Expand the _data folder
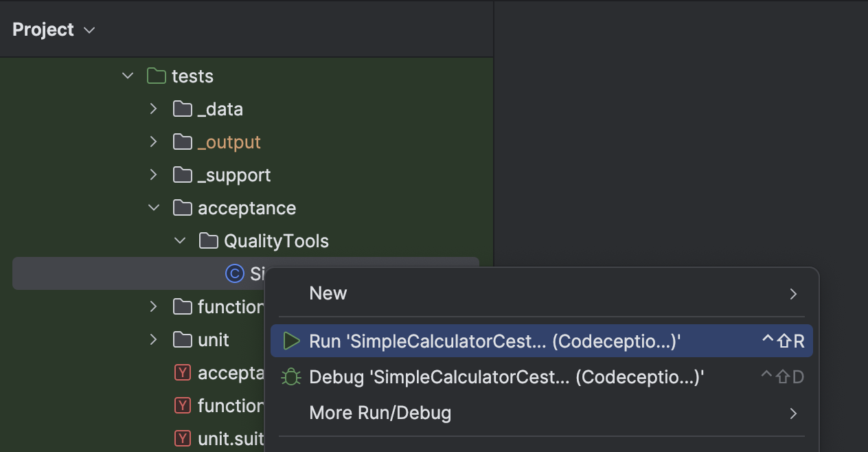 click(x=154, y=109)
